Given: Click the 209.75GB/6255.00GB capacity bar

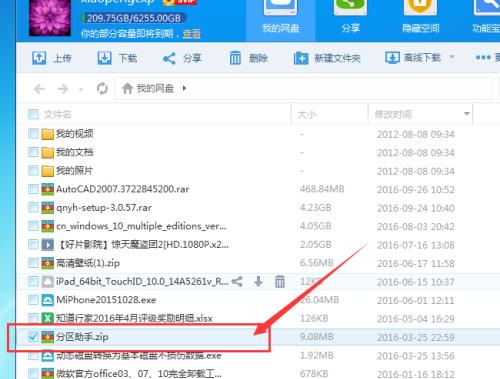Looking at the screenshot, I should (133, 18).
